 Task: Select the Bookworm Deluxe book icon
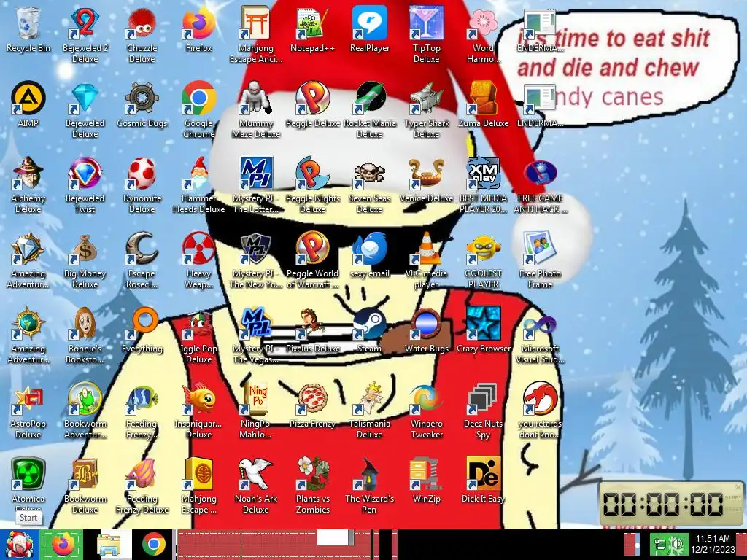coord(85,486)
